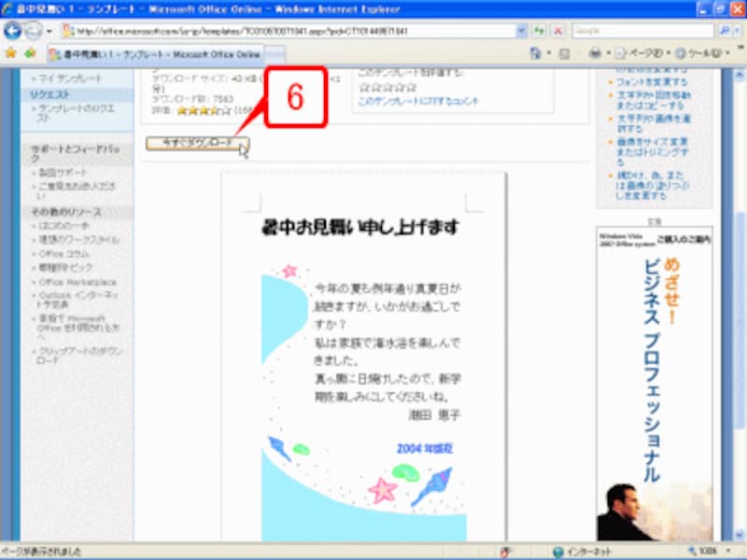Stop loading the page

tap(557, 29)
